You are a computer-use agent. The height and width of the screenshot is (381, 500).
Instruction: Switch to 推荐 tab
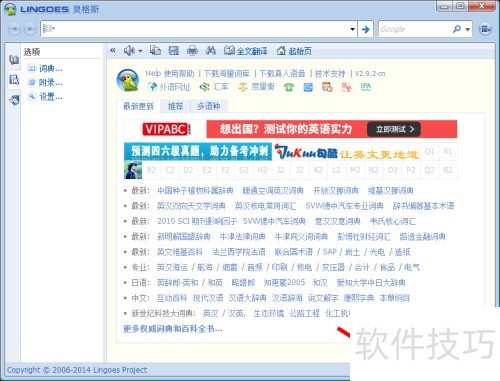tap(175, 106)
